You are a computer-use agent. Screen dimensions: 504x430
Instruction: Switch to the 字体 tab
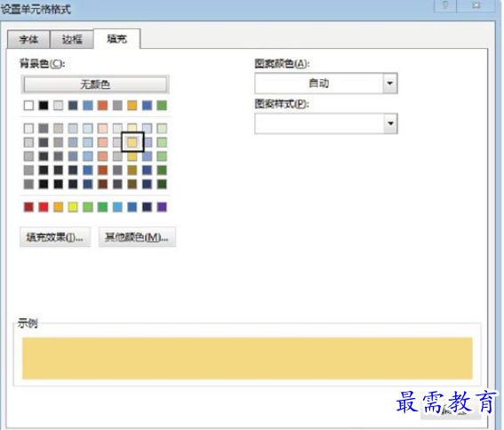(x=28, y=39)
